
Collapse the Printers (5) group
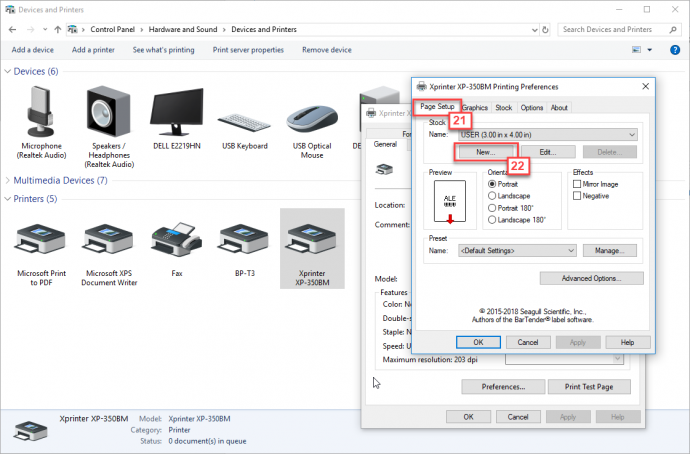coord(7,199)
